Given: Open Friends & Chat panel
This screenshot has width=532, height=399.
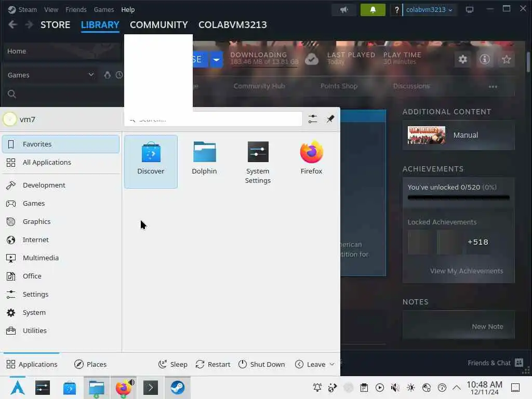Looking at the screenshot, I should (495, 363).
